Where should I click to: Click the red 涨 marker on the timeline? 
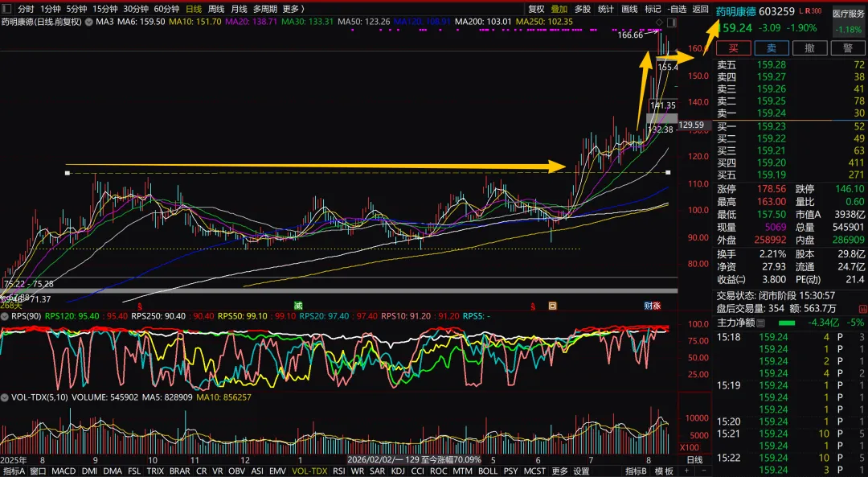tap(657, 306)
